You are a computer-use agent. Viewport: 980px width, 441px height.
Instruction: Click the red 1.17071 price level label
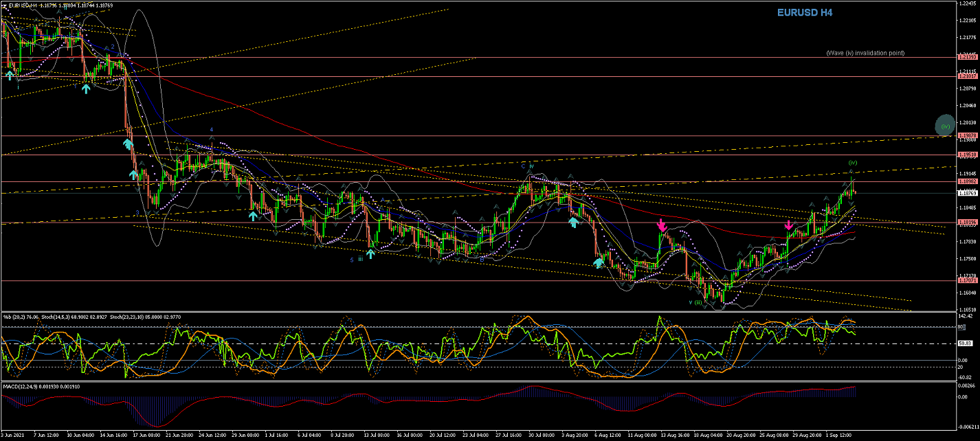coord(968,281)
